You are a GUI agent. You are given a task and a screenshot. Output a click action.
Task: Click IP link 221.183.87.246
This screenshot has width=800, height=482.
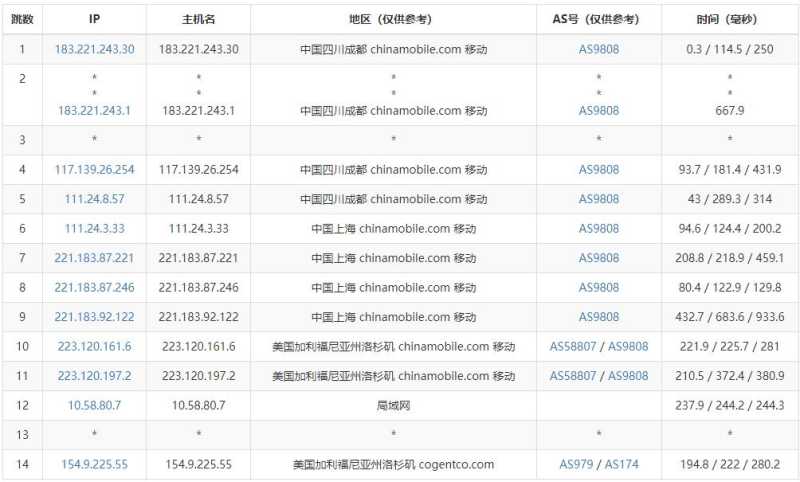pos(94,287)
